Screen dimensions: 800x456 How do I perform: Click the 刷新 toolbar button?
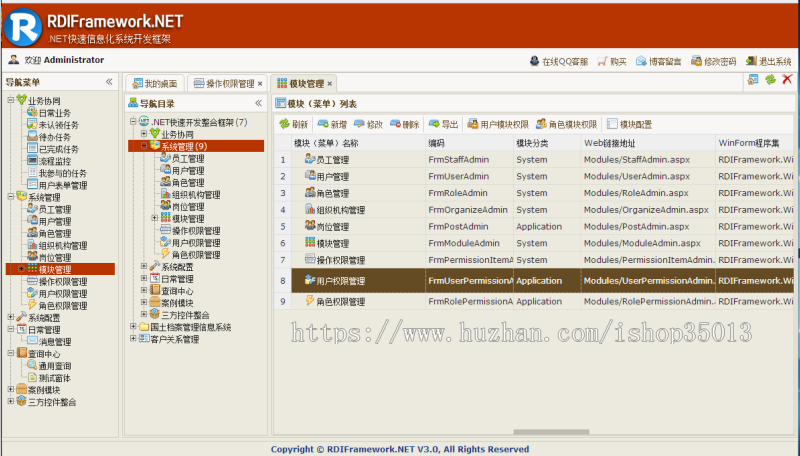pos(294,124)
